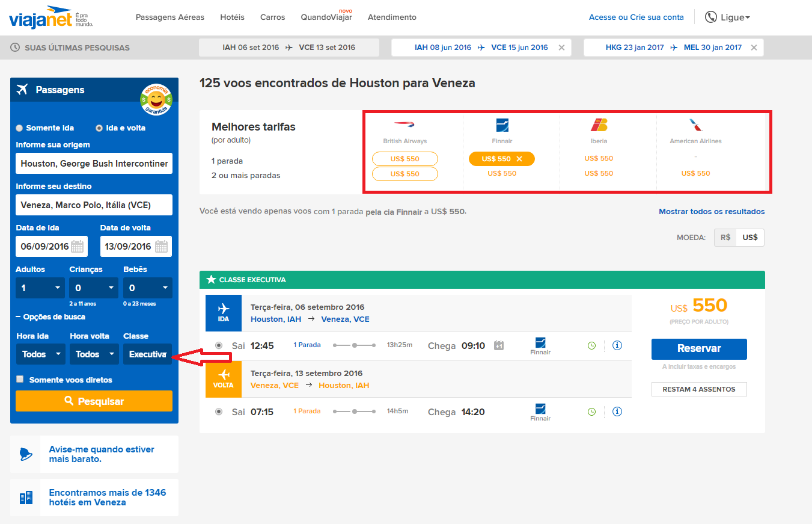The width and height of the screenshot is (812, 524).
Task: Click Encontramos mais de 1346 hotéis link
Action: click(x=108, y=498)
